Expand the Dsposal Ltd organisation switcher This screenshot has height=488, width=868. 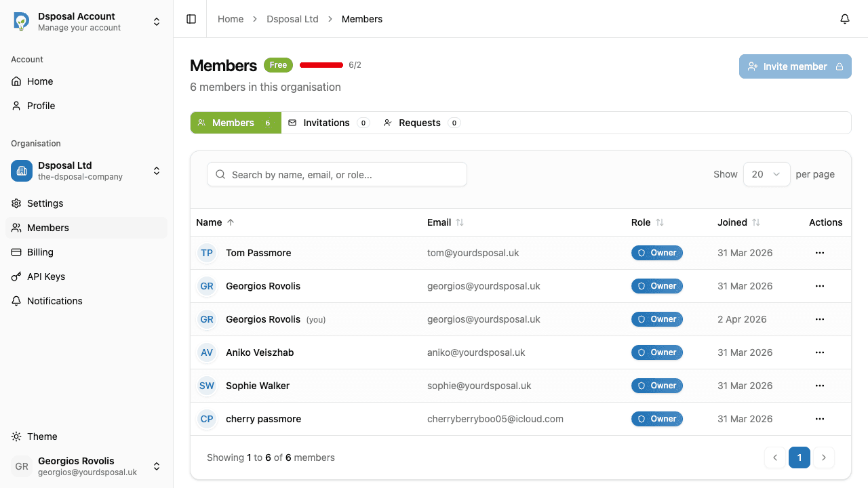coord(157,171)
